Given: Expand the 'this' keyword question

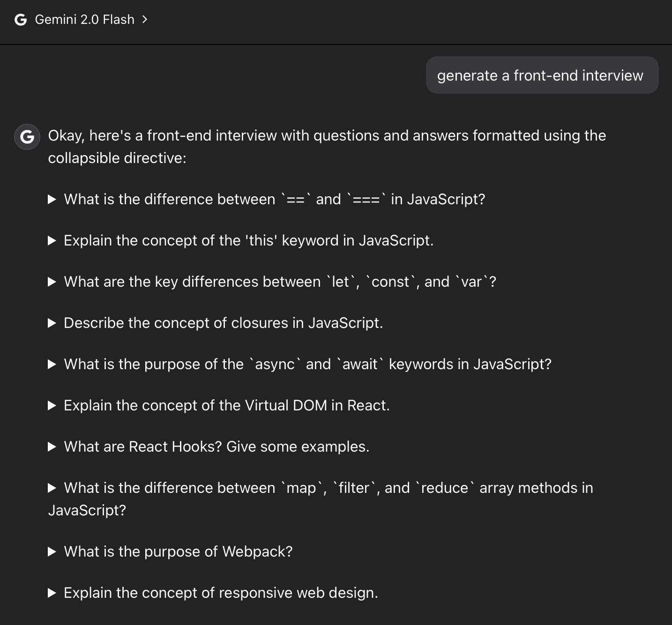Looking at the screenshot, I should tap(241, 240).
